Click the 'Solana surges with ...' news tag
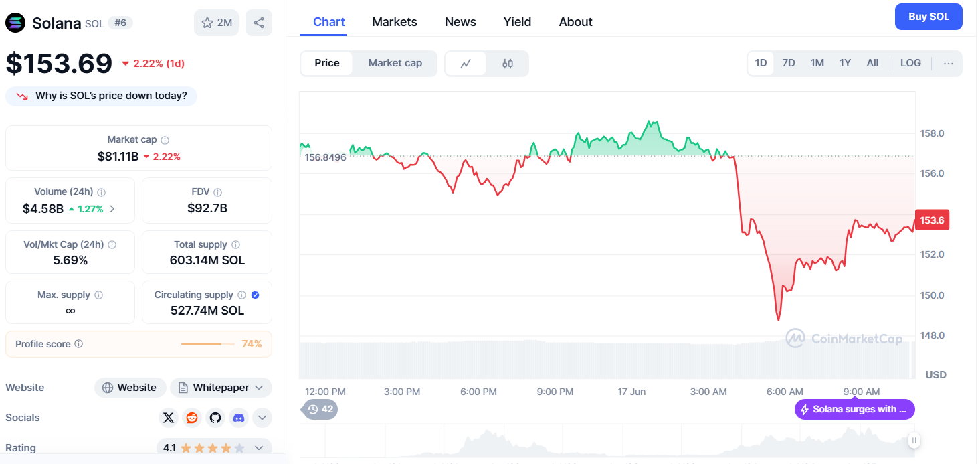 click(x=854, y=409)
